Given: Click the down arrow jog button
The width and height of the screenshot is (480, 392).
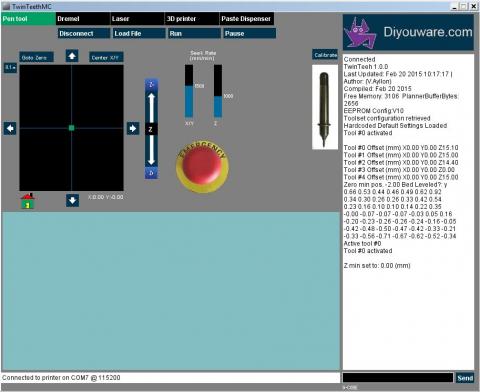Looking at the screenshot, I should tap(72, 200).
